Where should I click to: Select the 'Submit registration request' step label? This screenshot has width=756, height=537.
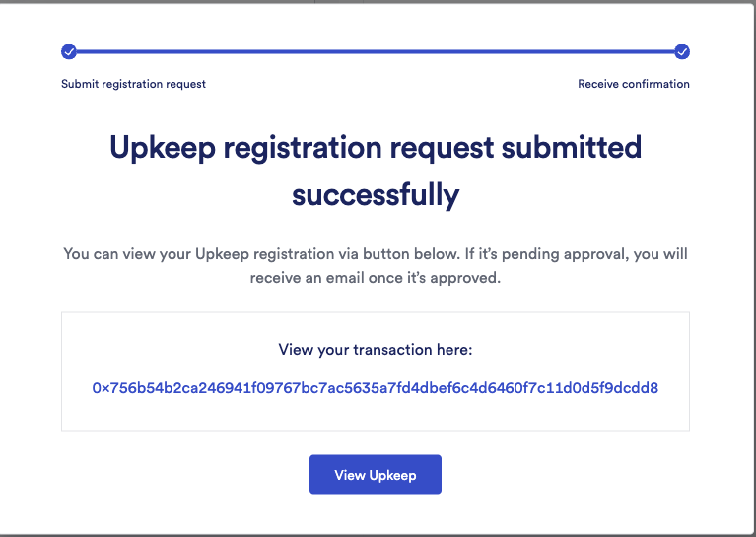(x=133, y=84)
